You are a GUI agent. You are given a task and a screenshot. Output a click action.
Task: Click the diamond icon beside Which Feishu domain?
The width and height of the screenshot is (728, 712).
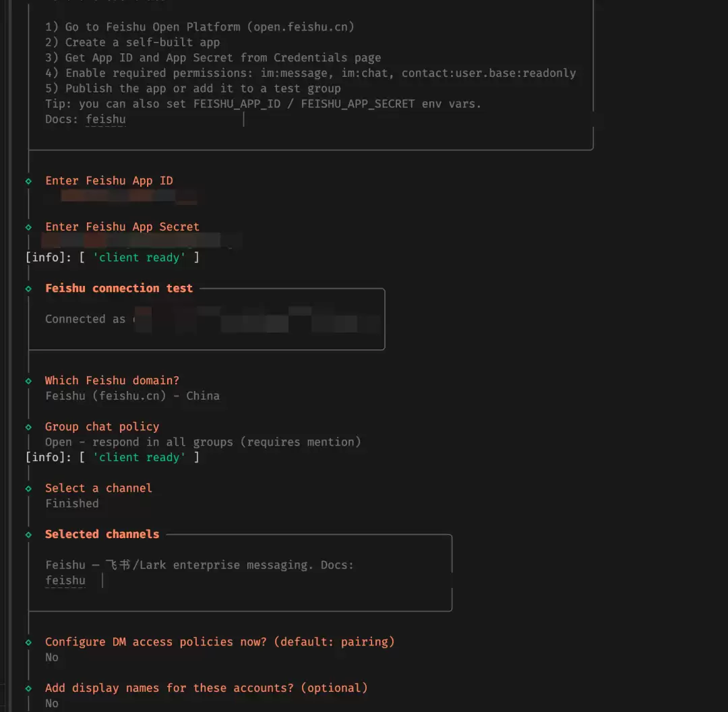coord(28,381)
